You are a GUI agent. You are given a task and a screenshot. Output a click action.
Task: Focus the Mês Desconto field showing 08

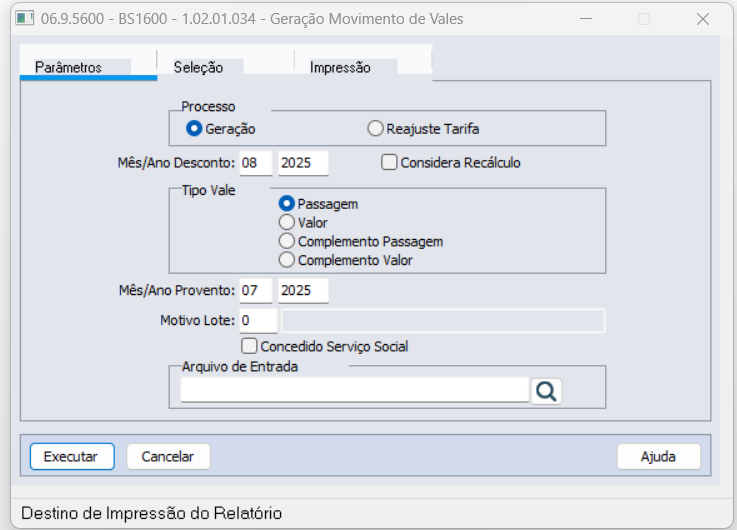(x=256, y=163)
